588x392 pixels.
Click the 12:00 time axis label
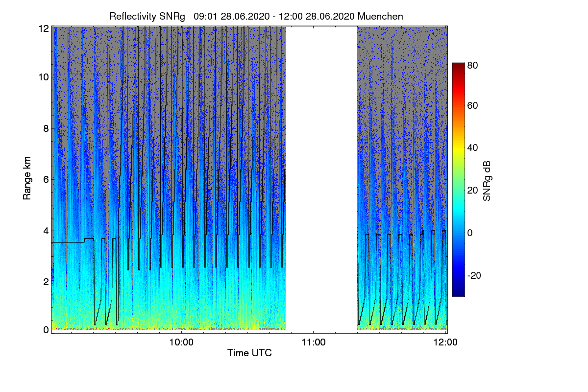tap(445, 343)
